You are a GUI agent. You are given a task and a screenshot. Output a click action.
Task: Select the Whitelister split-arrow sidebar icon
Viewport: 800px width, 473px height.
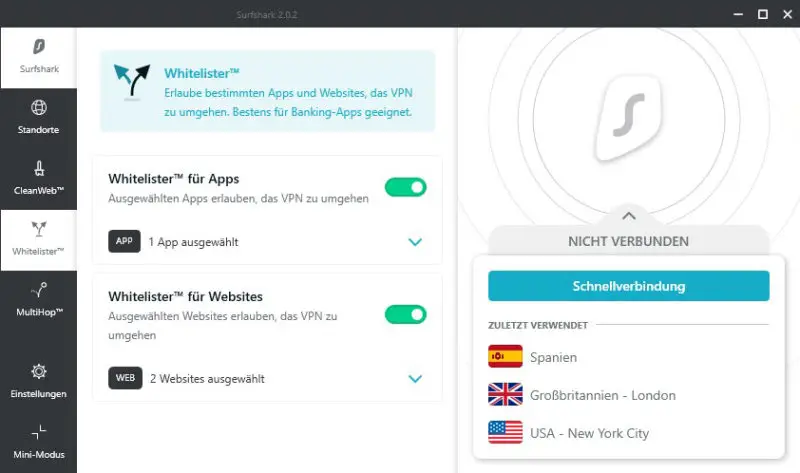point(39,229)
